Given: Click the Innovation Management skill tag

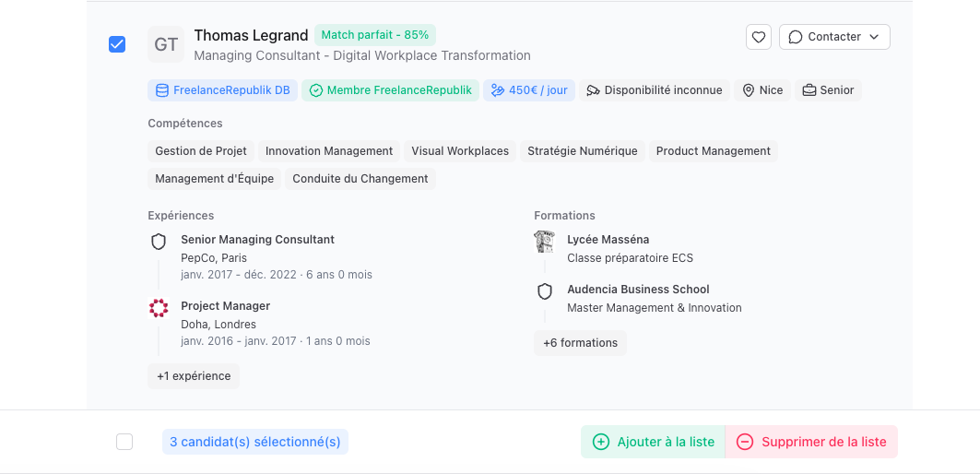Looking at the screenshot, I should point(329,150).
